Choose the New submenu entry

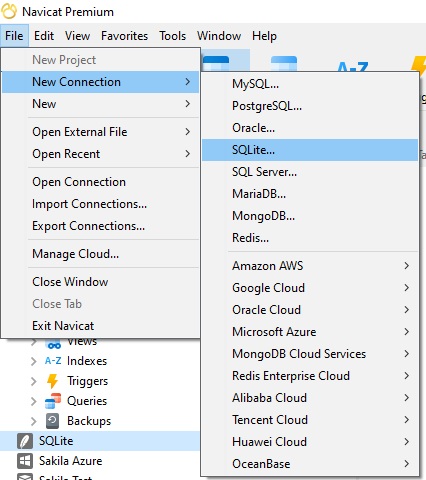[x=100, y=104]
